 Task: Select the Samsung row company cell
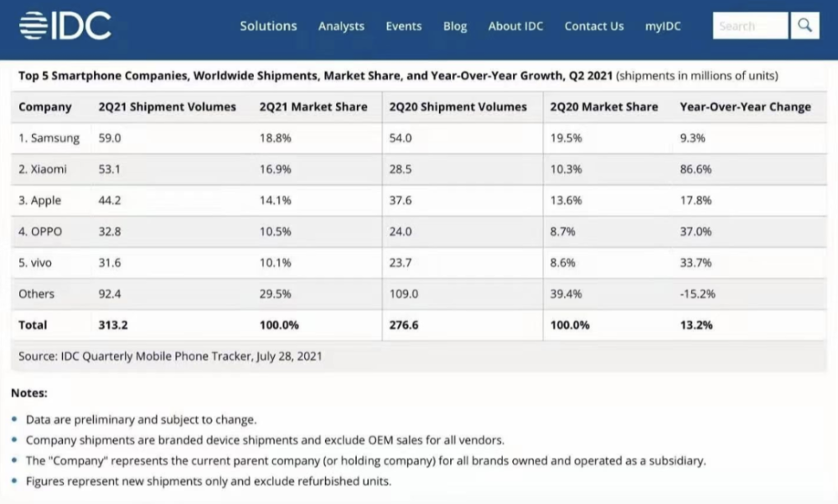click(49, 138)
